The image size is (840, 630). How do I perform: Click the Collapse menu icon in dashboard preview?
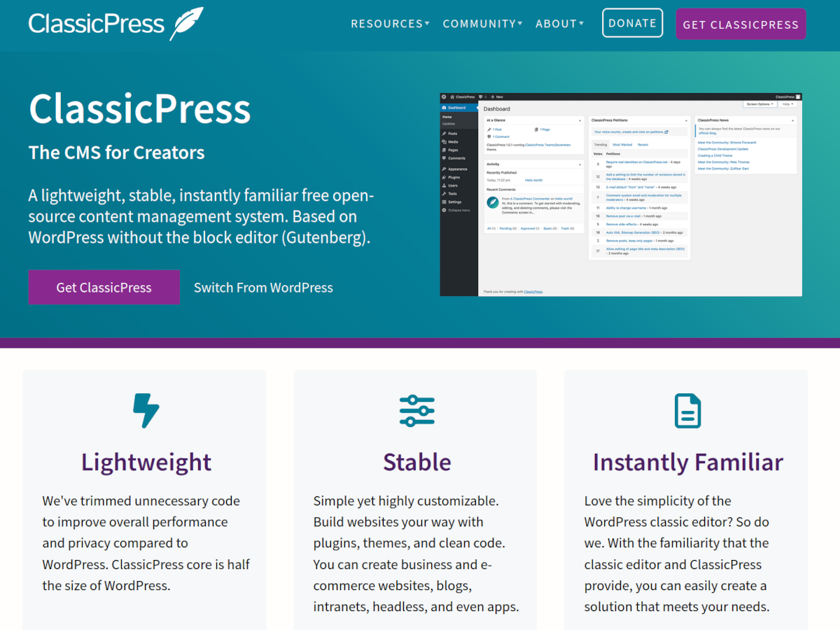click(444, 210)
